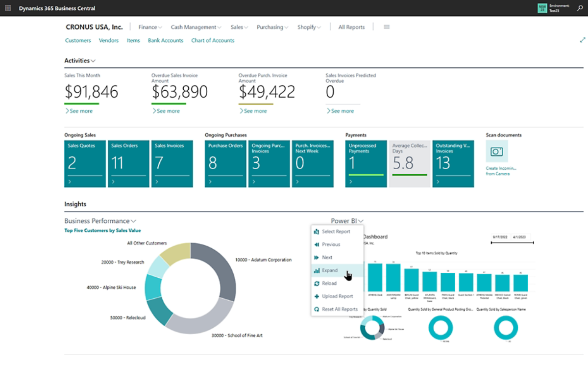Click the hamburger more-menu icon
This screenshot has width=588, height=368.
(x=387, y=27)
